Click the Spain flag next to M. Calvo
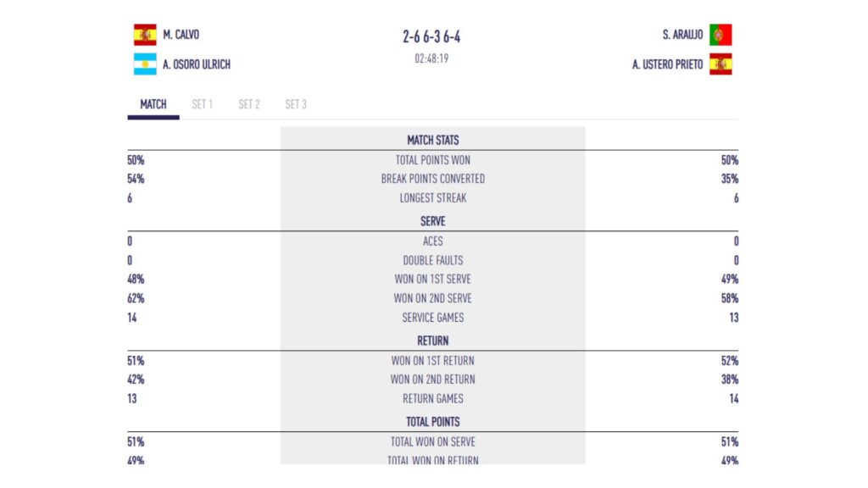Viewport: 868px width, 488px height. pos(145,35)
